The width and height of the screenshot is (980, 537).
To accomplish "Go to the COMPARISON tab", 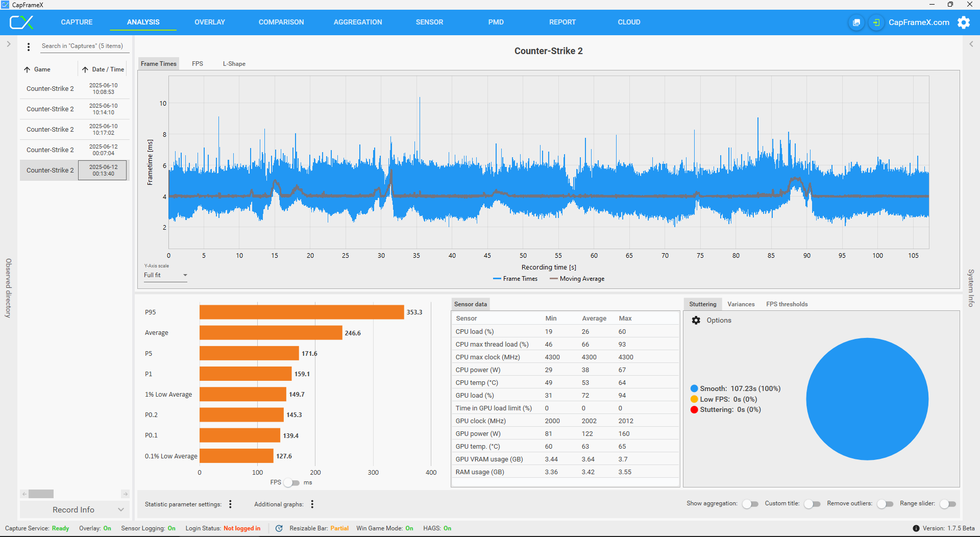I will pos(281,22).
